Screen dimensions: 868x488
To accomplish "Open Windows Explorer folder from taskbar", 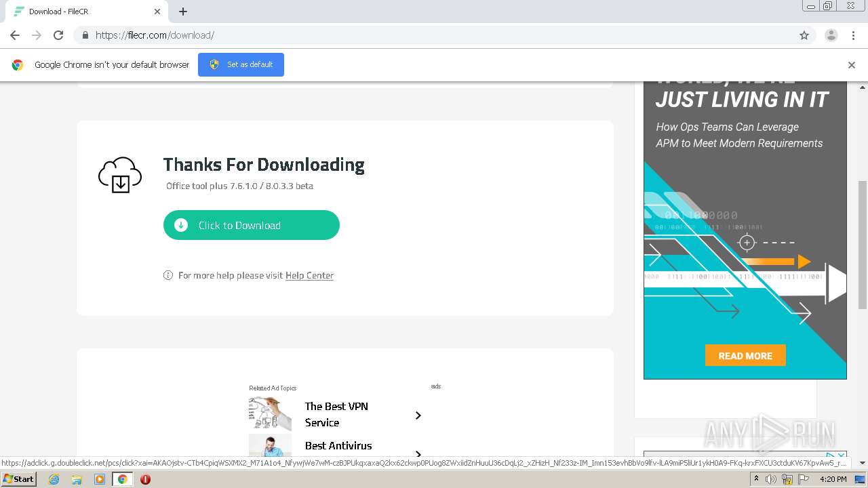I will point(77,479).
